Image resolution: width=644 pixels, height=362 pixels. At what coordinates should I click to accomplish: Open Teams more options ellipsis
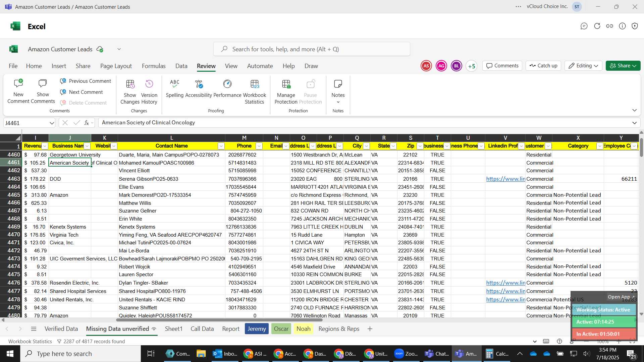518,7
